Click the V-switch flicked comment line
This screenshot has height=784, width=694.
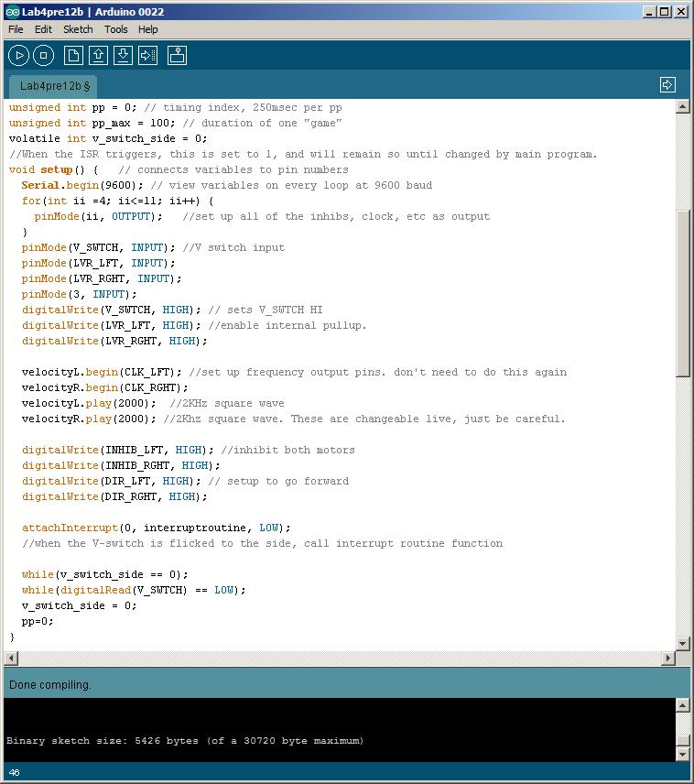[262, 543]
